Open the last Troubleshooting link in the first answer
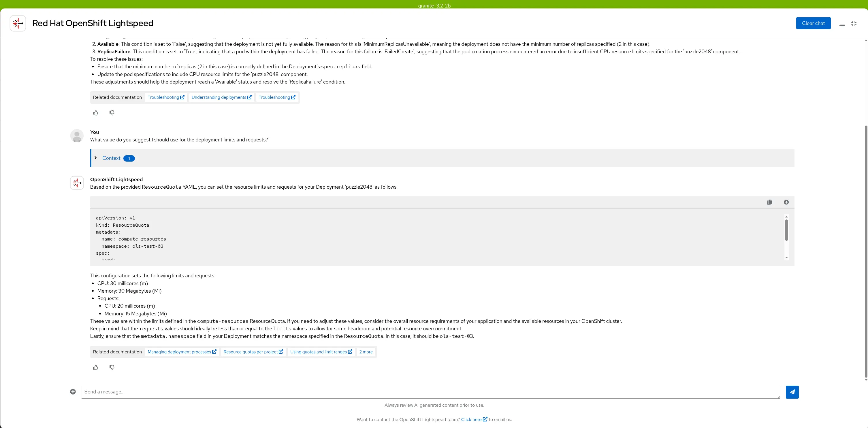Image resolution: width=868 pixels, height=428 pixels. 277,97
